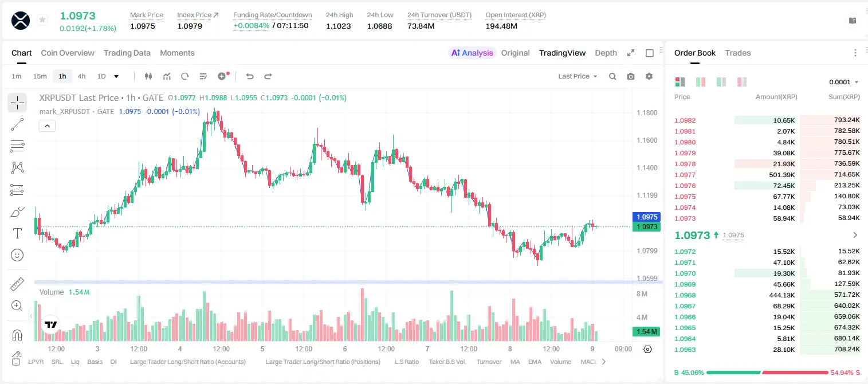Click the AI Analysis button
Image resolution: width=868 pixels, height=384 pixels.
472,53
